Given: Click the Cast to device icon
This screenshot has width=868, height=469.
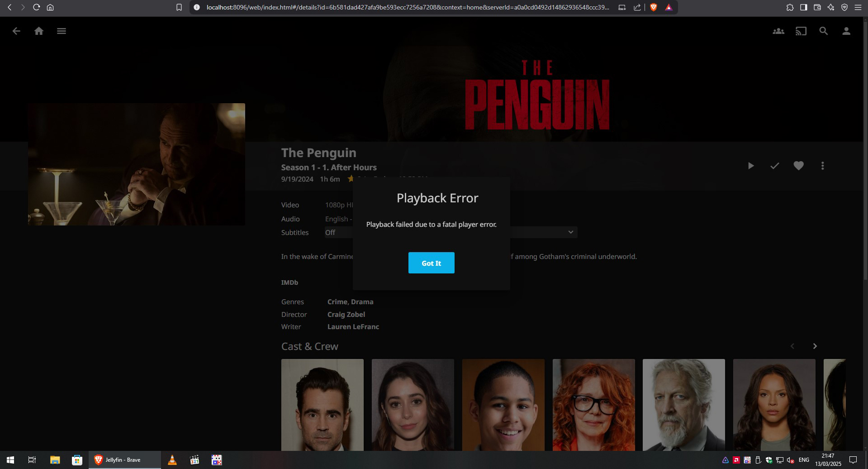Looking at the screenshot, I should 801,31.
